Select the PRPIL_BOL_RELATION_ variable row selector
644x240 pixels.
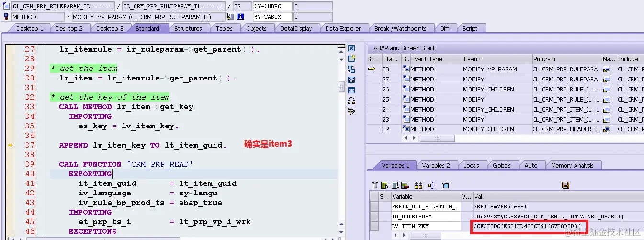click(374, 206)
